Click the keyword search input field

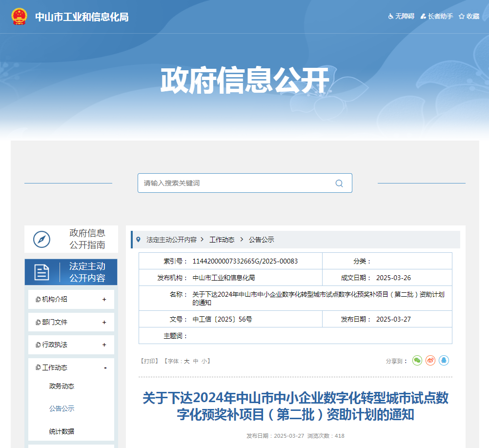[234, 183]
